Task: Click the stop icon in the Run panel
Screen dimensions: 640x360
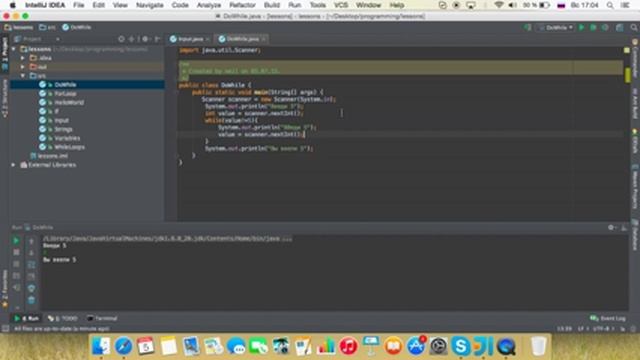Action: [x=16, y=253]
